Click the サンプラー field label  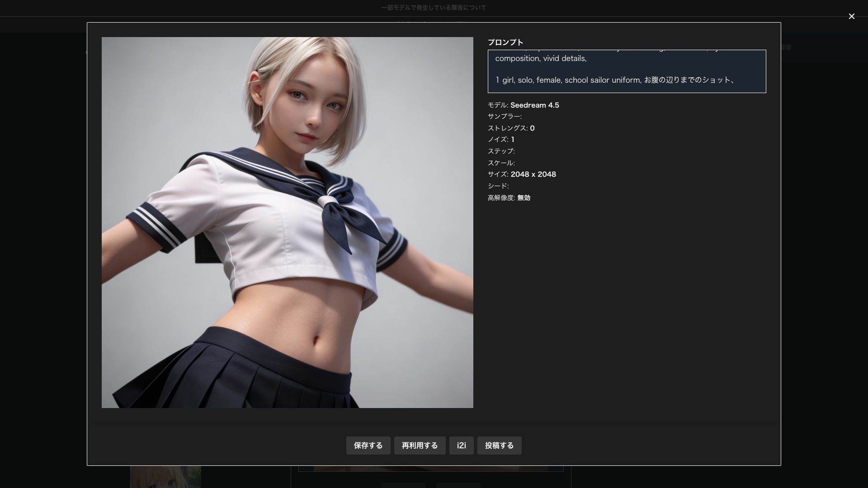(503, 116)
